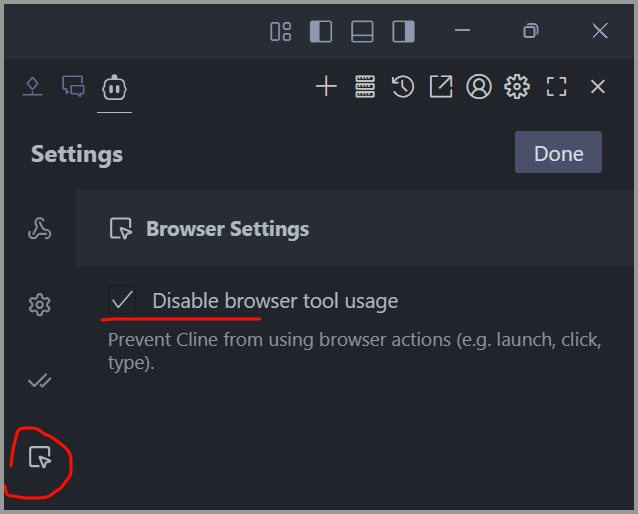The height and width of the screenshot is (514, 638).
Task: Open MCP servers icon
Action: (x=364, y=87)
